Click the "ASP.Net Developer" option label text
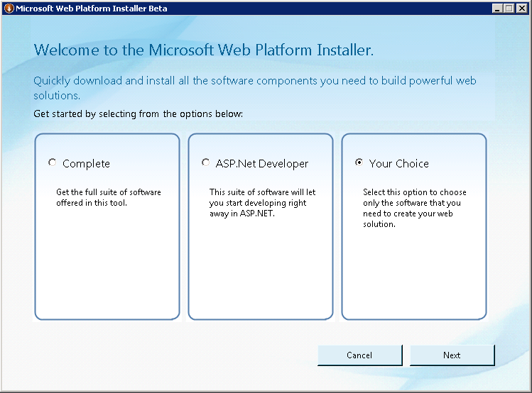Viewport: 532px width, 393px height. pos(262,164)
